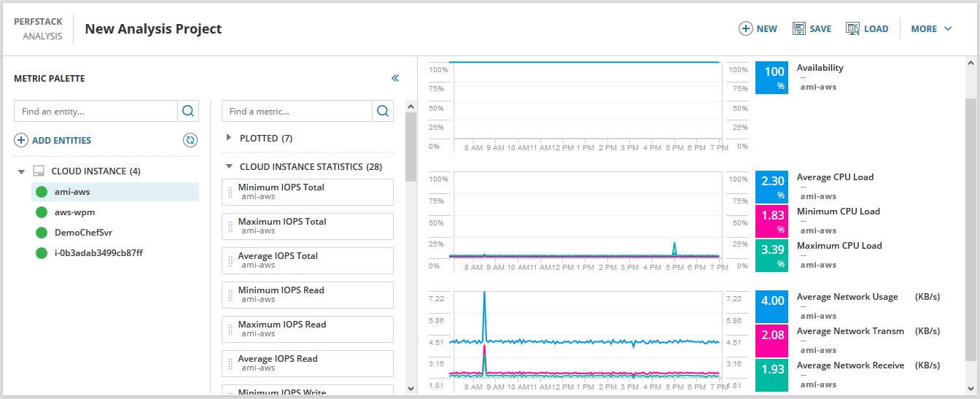Click the entity search magnifier icon
Viewport: 980px width, 399px height.
[x=188, y=111]
